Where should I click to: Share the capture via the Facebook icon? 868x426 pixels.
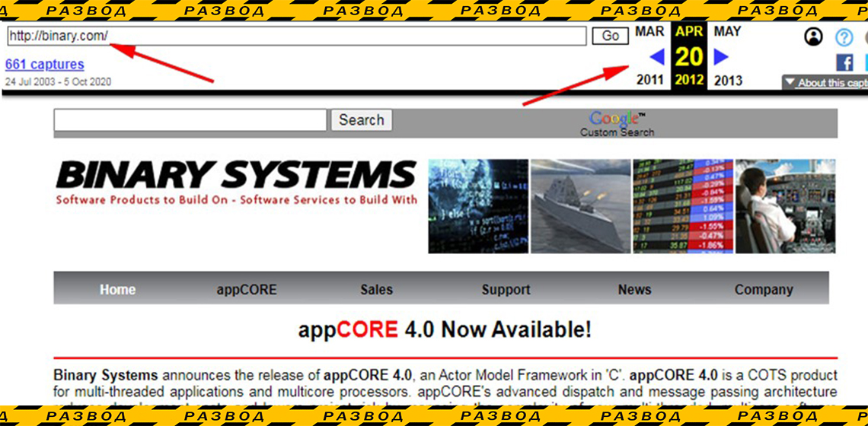click(x=844, y=62)
